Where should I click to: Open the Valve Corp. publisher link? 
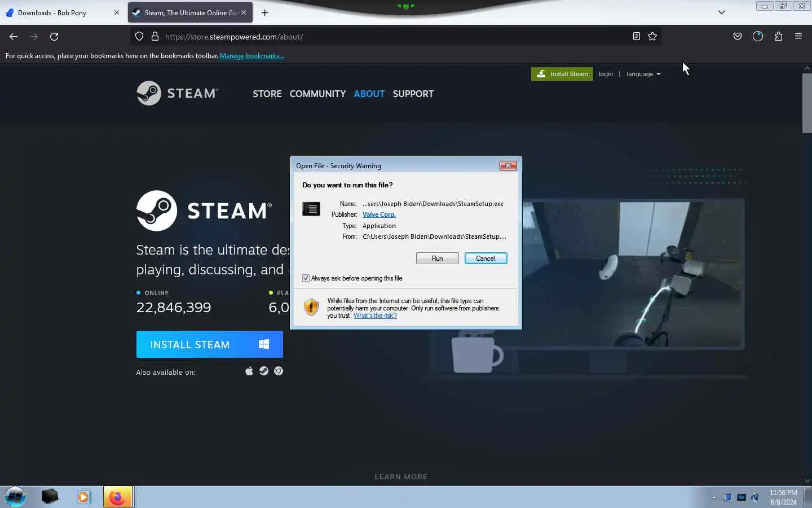click(x=379, y=214)
